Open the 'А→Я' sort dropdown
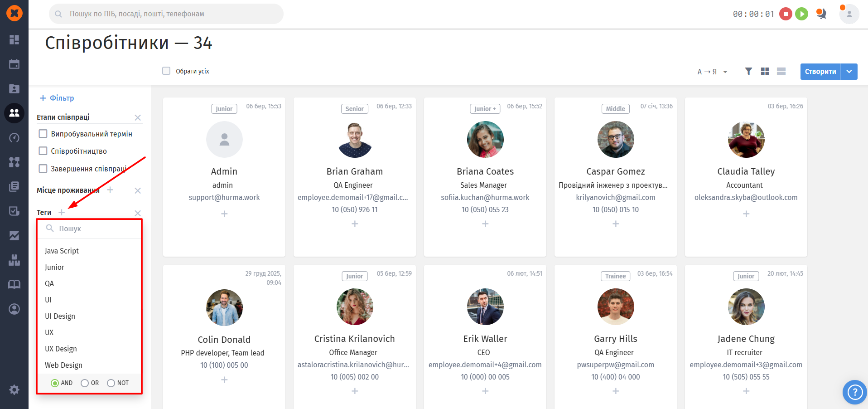The height and width of the screenshot is (409, 868). click(712, 72)
